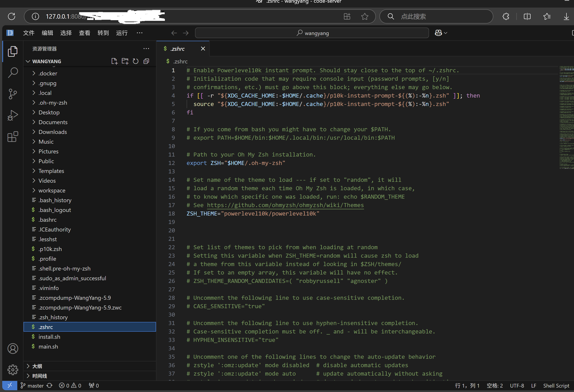
Task: Open browser downloads icon
Action: (x=566, y=16)
